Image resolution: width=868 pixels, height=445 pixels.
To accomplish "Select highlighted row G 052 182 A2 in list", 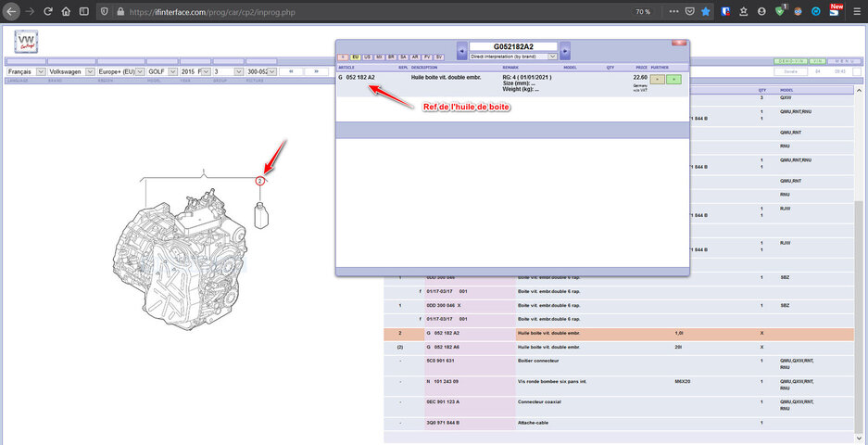I will (x=618, y=334).
